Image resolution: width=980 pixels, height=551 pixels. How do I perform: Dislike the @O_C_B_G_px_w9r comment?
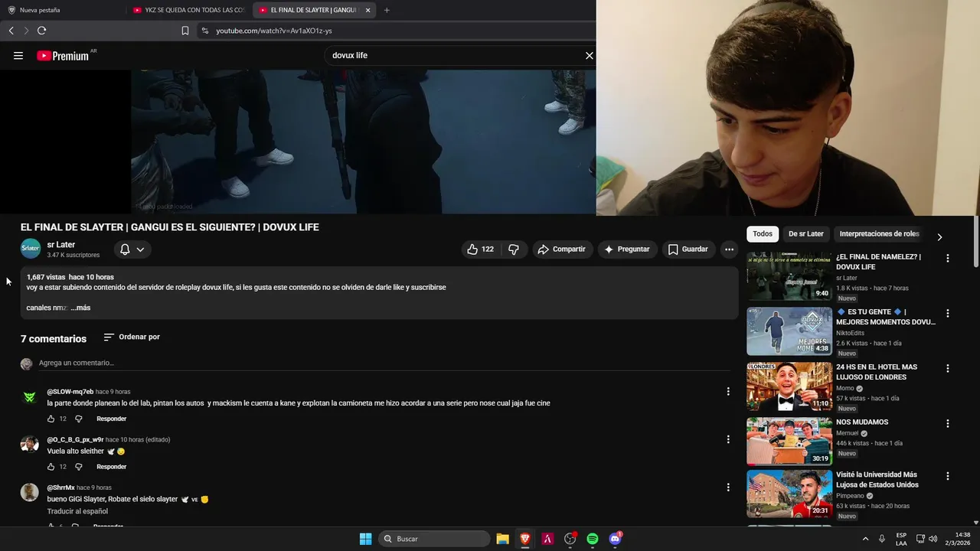click(78, 467)
